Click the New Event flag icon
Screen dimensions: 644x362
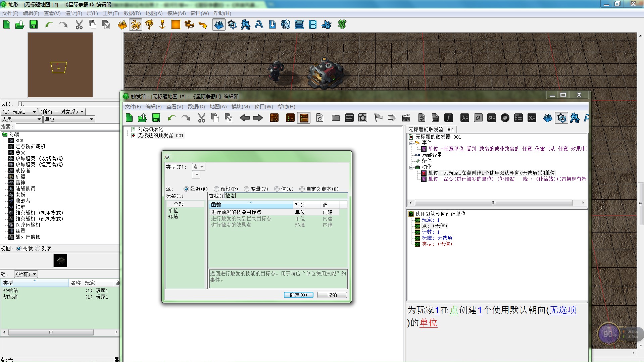pyautogui.click(x=379, y=118)
